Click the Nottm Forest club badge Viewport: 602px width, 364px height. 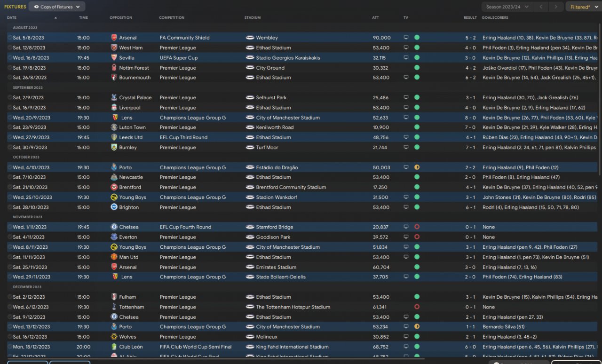pos(114,68)
